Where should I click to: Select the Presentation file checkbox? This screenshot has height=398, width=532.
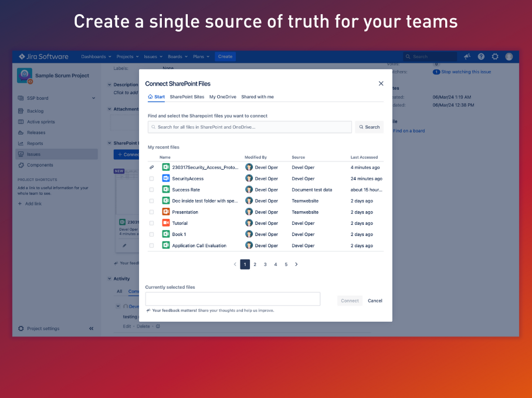coord(151,212)
